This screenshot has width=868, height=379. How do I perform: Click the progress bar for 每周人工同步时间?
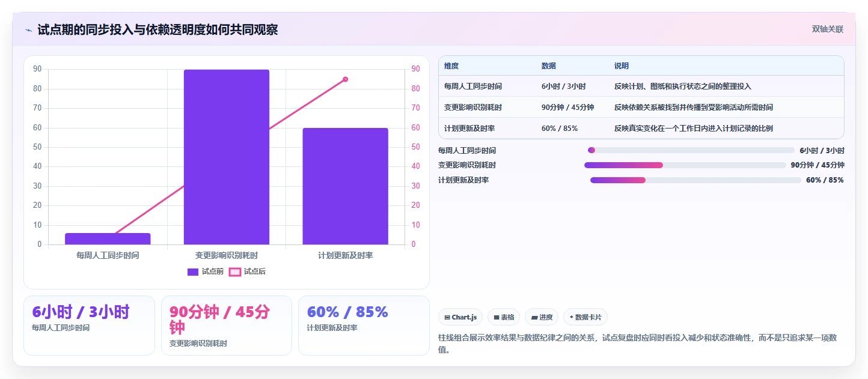pyautogui.click(x=691, y=150)
